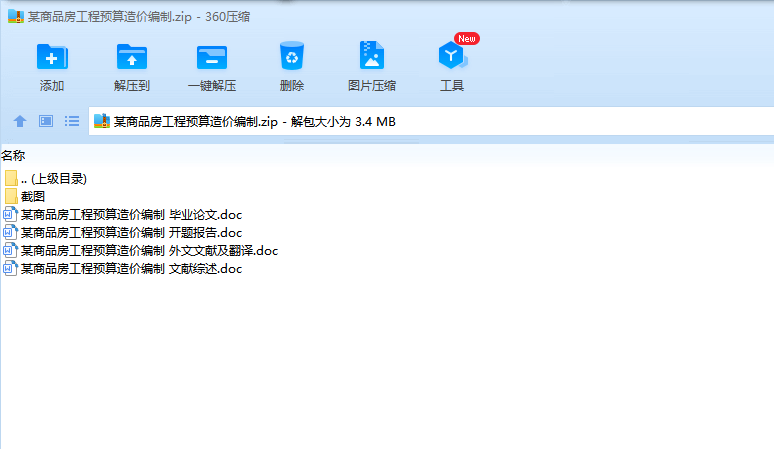Open the 工具 (Tools) icon
Screen dimensions: 774x449
[452, 55]
